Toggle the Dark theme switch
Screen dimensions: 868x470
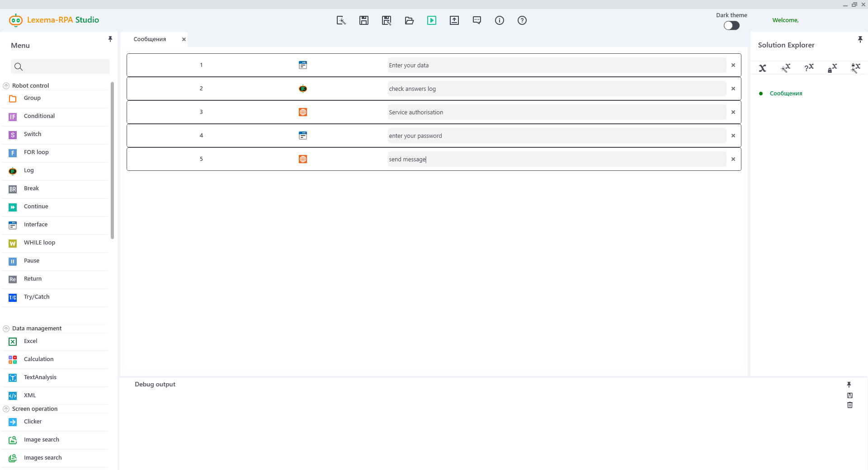pyautogui.click(x=731, y=26)
